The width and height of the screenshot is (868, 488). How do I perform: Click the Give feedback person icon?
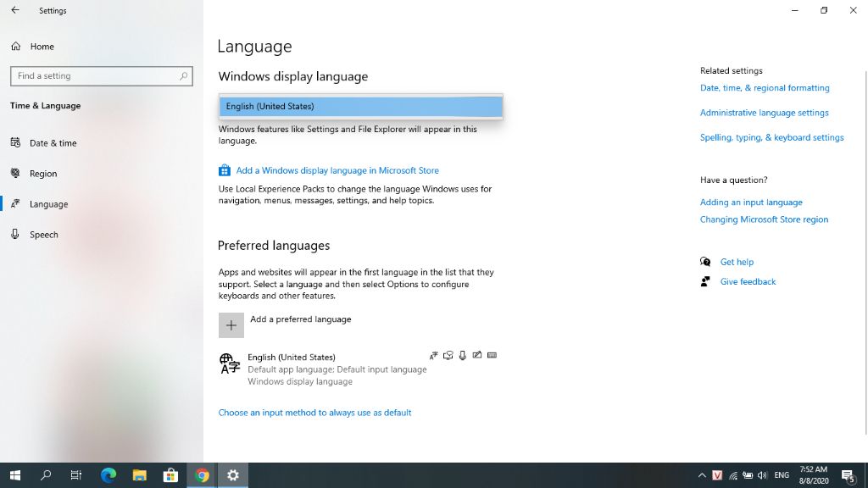click(x=705, y=281)
